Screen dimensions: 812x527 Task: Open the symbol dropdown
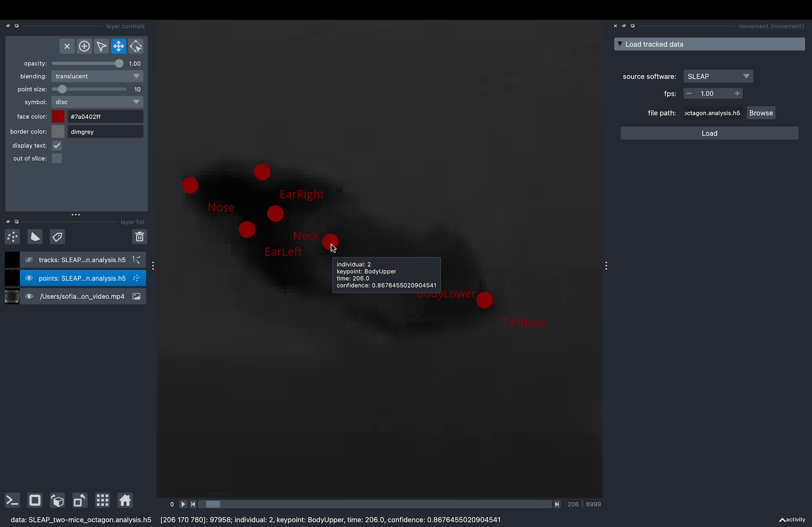97,101
